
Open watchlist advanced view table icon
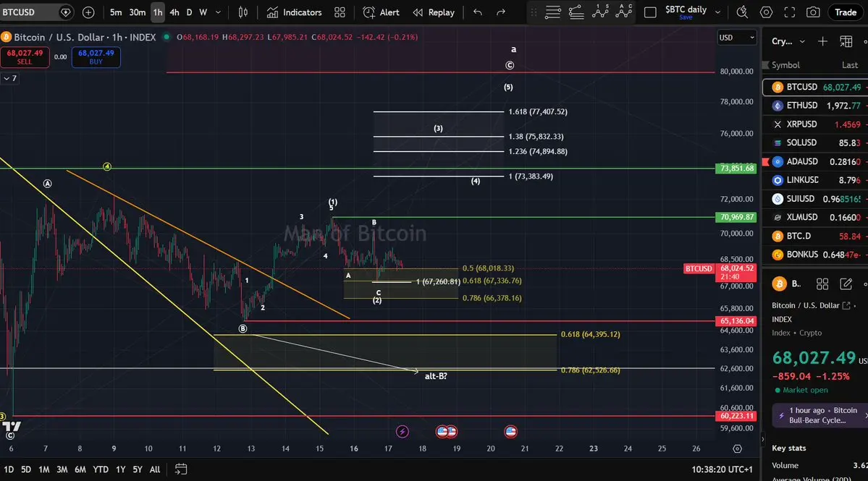click(x=846, y=41)
